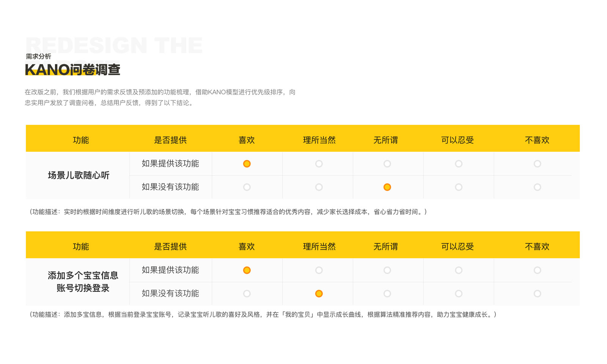Click the 账号切换登录 feature name text
Screen dimensions: 607x364
(x=83, y=288)
